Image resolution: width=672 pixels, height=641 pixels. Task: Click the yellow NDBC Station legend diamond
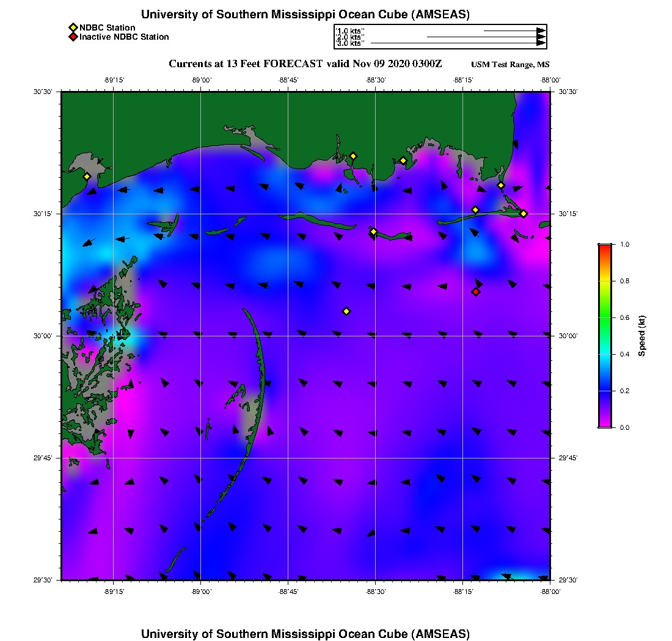(x=73, y=27)
